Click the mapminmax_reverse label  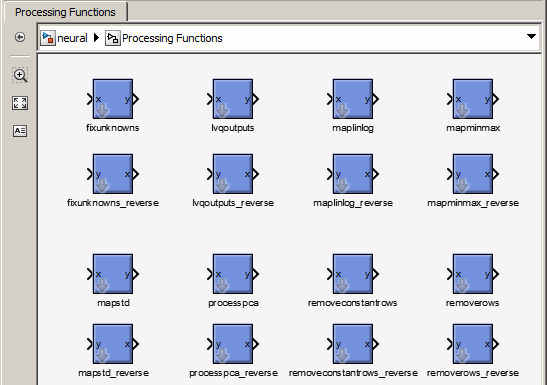[473, 203]
